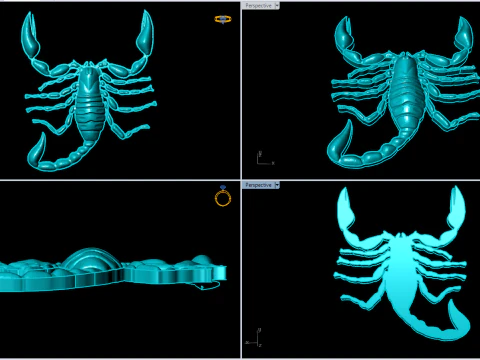Expand the lower Perspective viewport dropdown arrow
Screen dimensions: 480x360
277,185
